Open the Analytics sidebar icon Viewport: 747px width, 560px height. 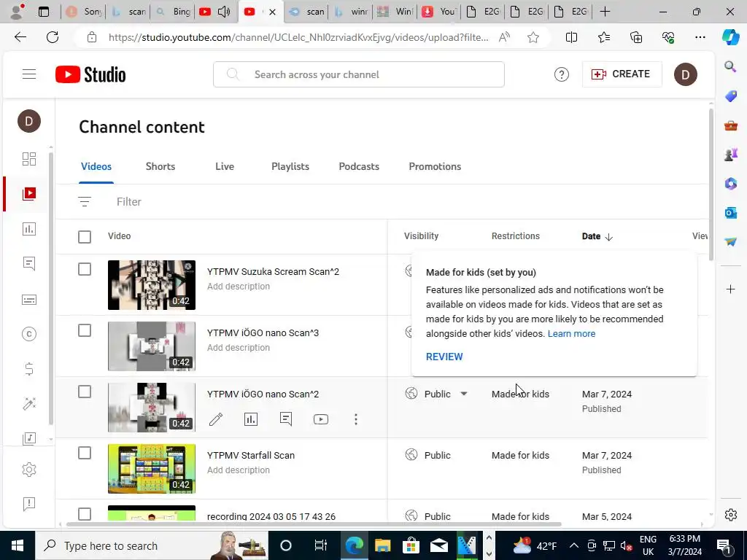click(29, 228)
